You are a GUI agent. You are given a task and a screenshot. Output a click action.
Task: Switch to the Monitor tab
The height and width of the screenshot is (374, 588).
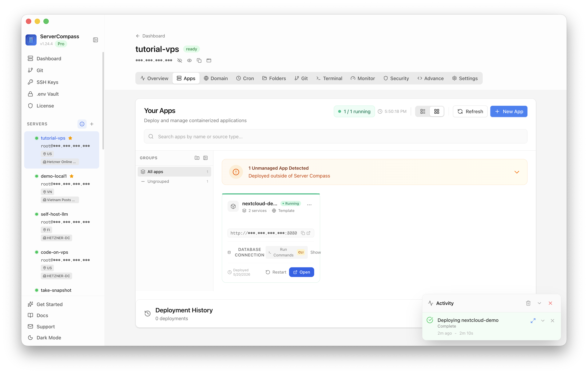pyautogui.click(x=363, y=78)
